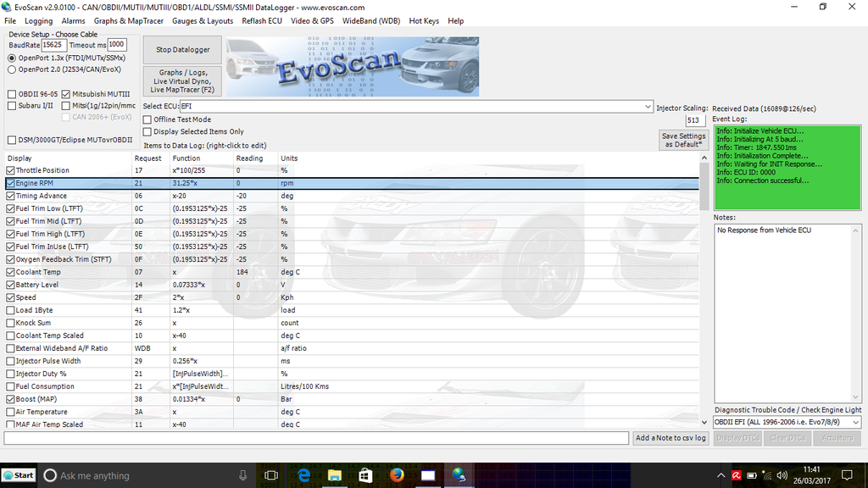
Task: Check the Knock Sum item
Action: pyautogui.click(x=10, y=323)
